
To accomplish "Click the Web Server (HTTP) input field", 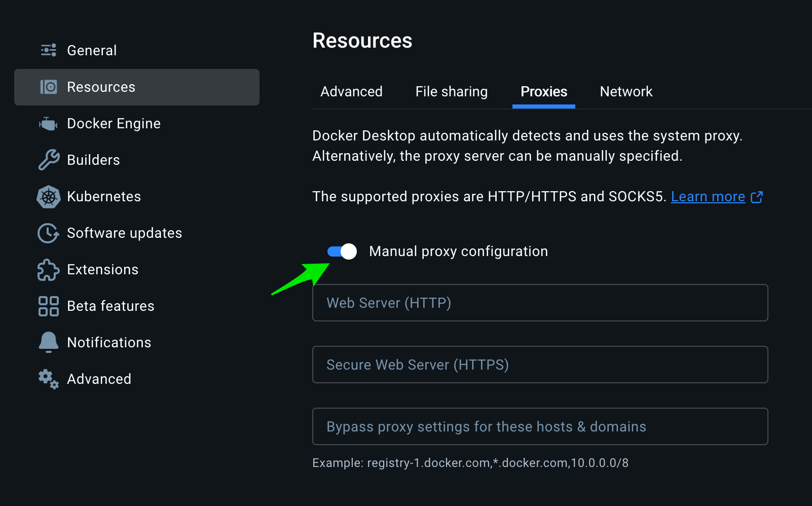I will coord(540,303).
